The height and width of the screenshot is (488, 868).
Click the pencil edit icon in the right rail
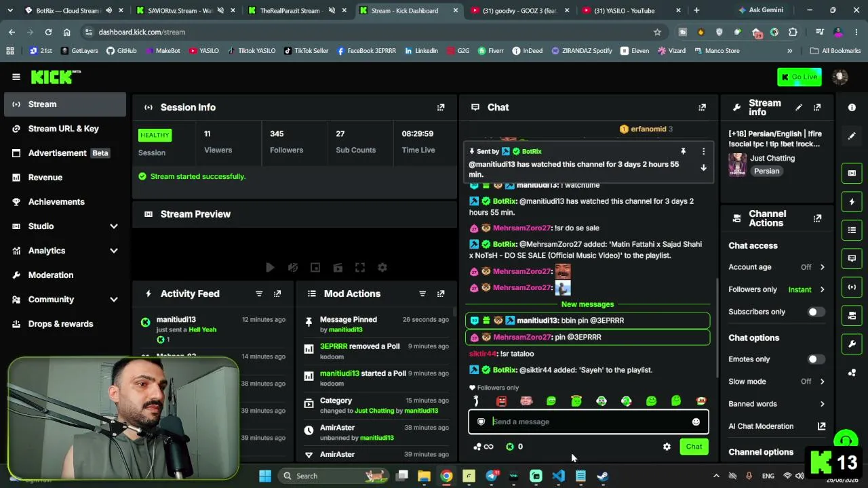pos(852,136)
